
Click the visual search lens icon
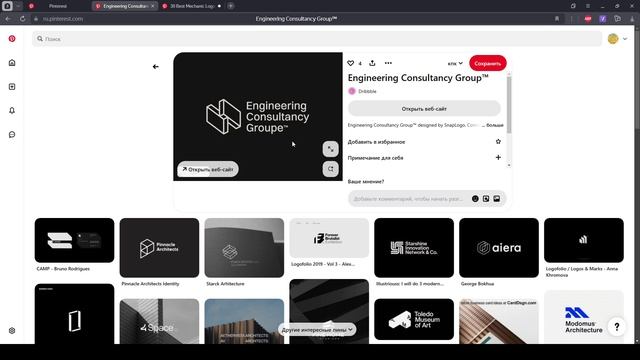(331, 169)
